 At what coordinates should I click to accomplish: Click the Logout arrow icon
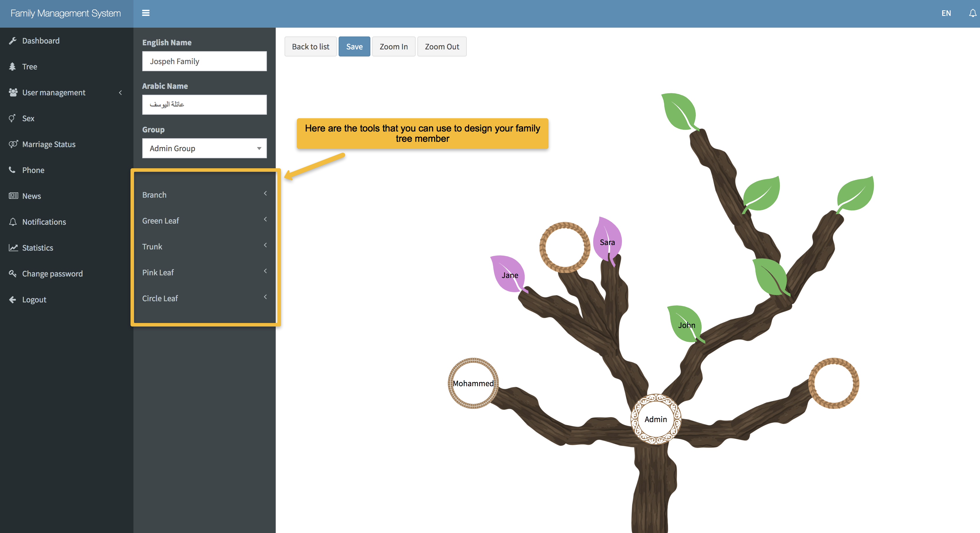[13, 300]
